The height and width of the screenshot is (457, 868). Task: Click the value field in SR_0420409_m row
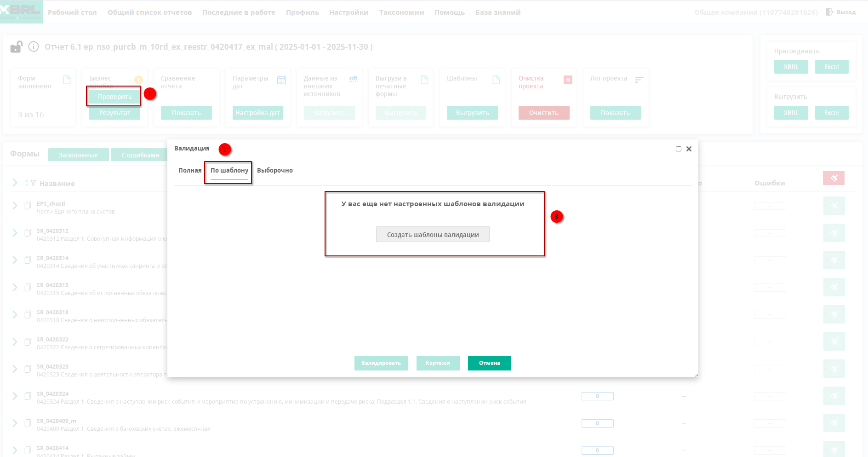click(x=597, y=423)
